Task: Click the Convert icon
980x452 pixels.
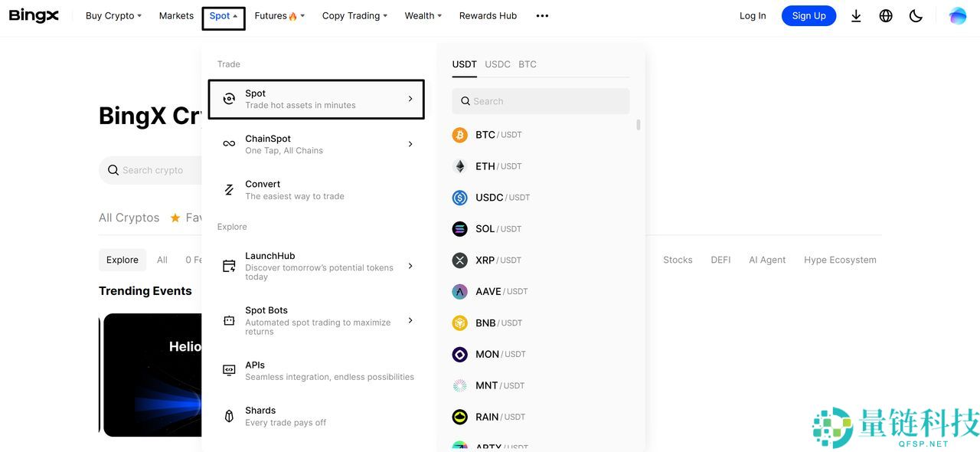Action: (x=229, y=190)
